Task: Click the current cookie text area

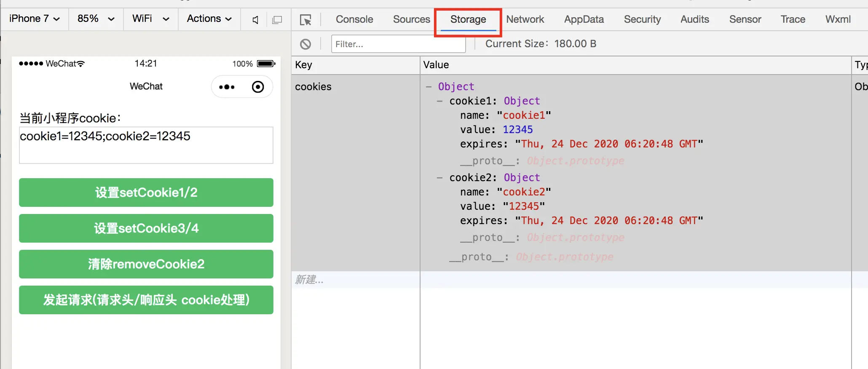Action: coord(146,145)
